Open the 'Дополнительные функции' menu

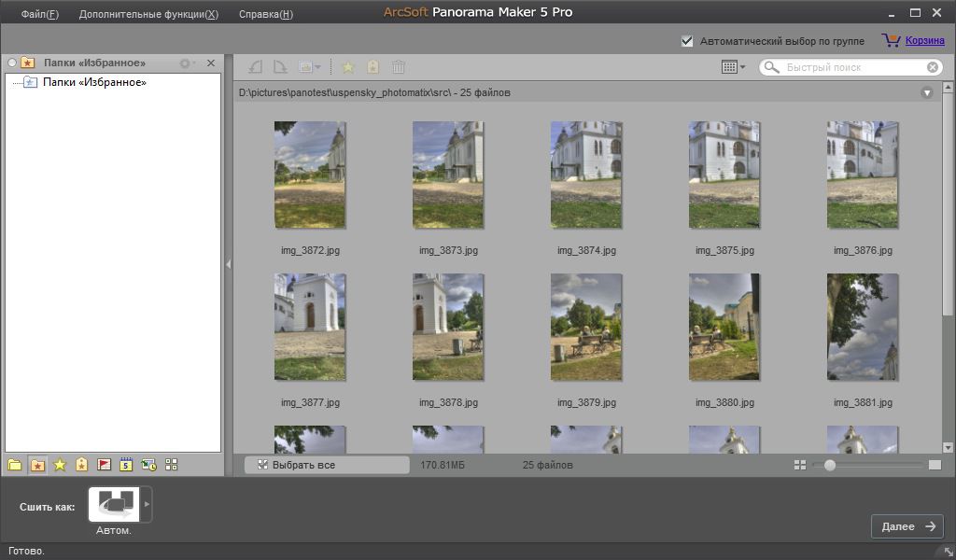[148, 14]
